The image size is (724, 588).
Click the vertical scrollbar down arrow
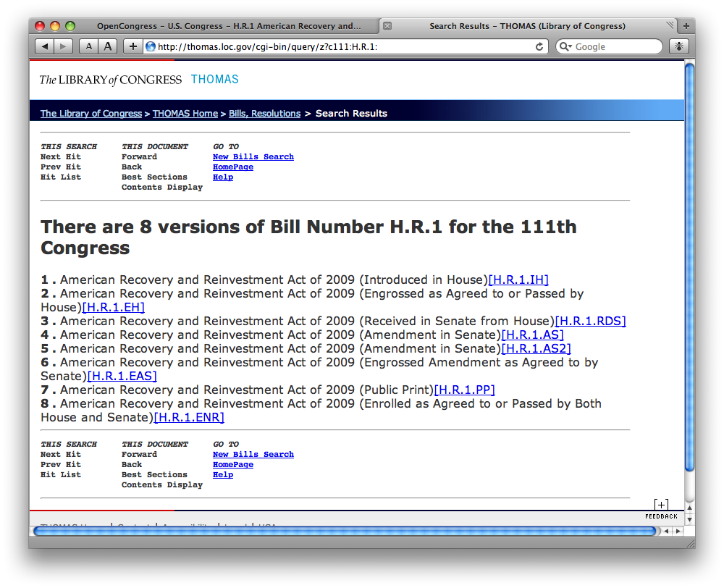pyautogui.click(x=689, y=519)
